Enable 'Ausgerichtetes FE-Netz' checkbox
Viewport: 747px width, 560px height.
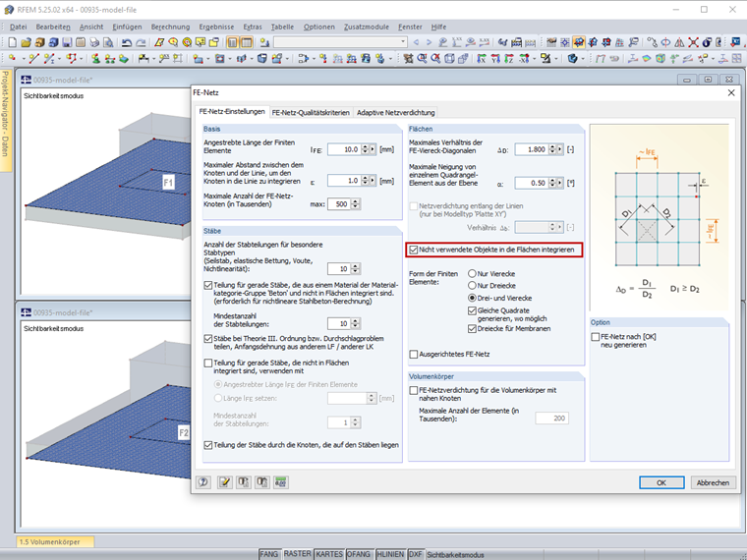pyautogui.click(x=415, y=354)
